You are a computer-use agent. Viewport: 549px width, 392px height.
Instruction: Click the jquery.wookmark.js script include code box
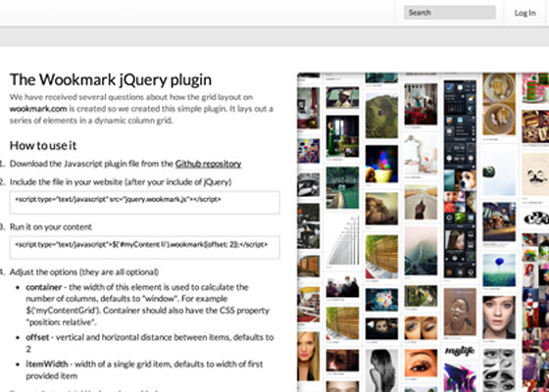(x=145, y=202)
